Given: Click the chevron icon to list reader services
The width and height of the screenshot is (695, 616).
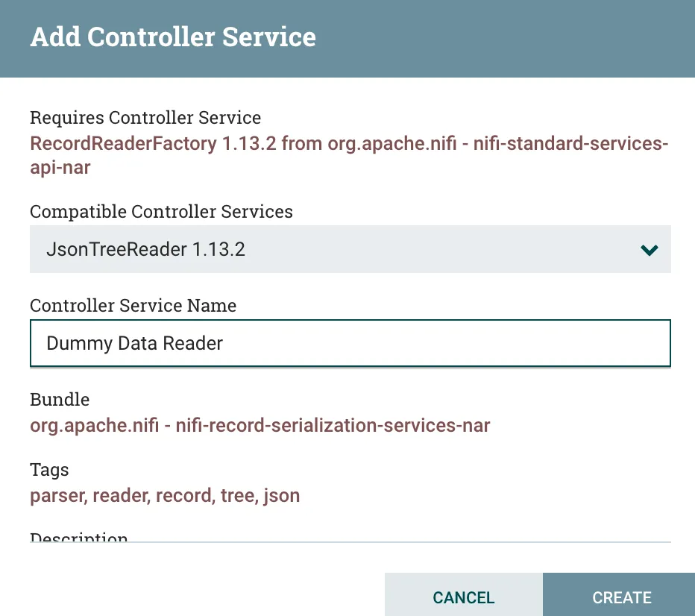Looking at the screenshot, I should click(649, 250).
